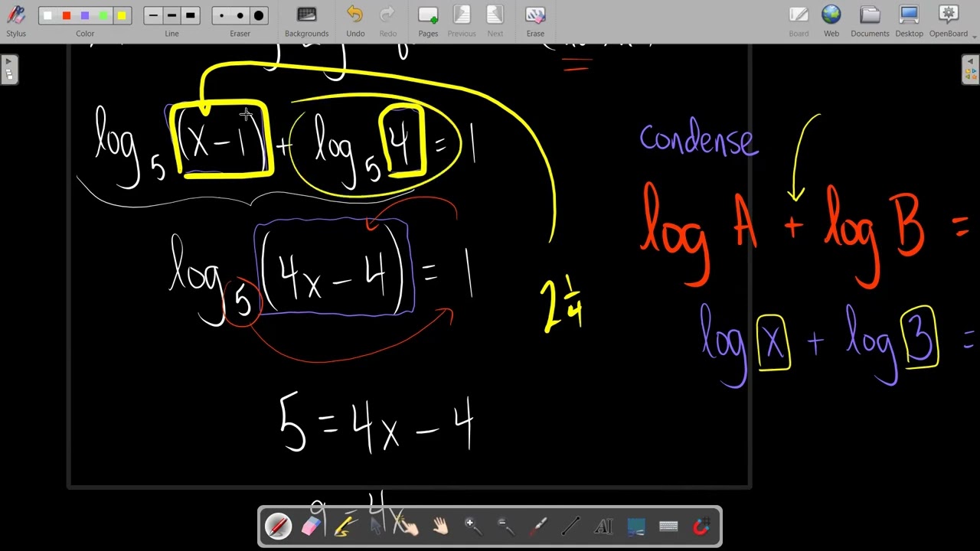
Task: Select the Highlighter marker tool
Action: [343, 527]
